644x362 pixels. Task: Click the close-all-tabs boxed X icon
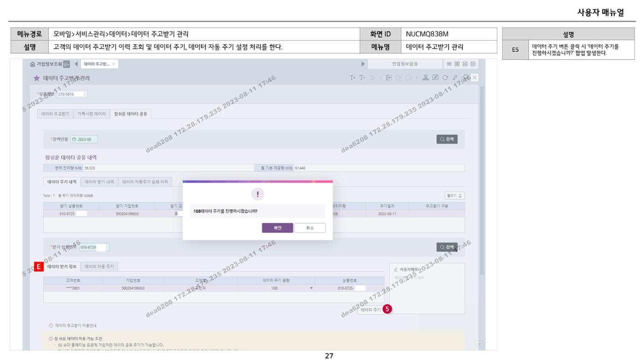click(x=472, y=64)
